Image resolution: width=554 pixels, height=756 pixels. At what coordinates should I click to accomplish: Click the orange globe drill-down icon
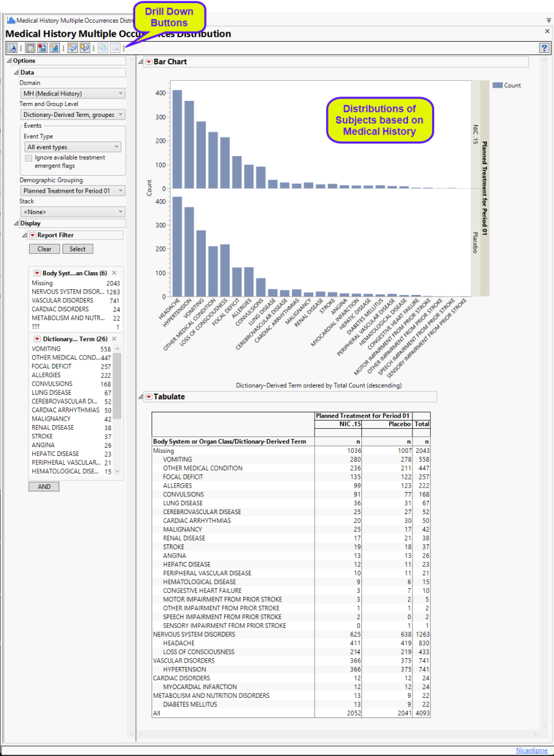point(54,47)
